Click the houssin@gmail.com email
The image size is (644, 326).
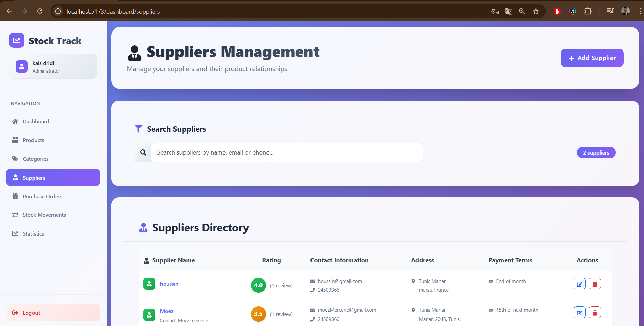pyautogui.click(x=340, y=281)
